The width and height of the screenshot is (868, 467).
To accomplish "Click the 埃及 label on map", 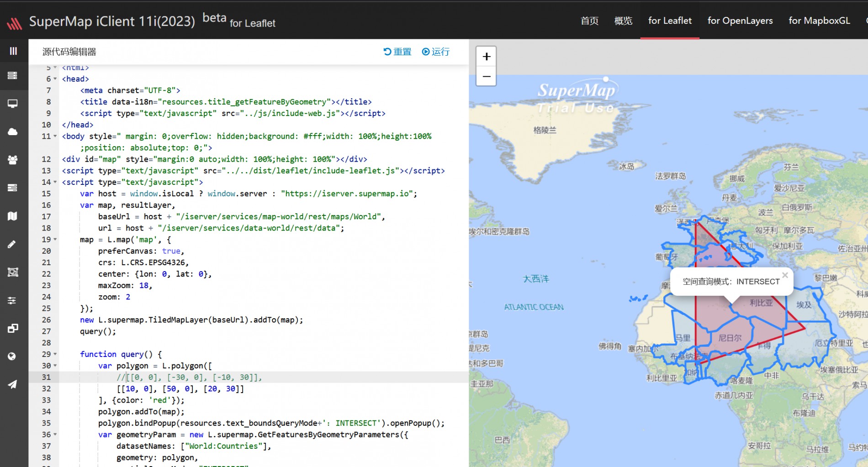I will click(804, 304).
